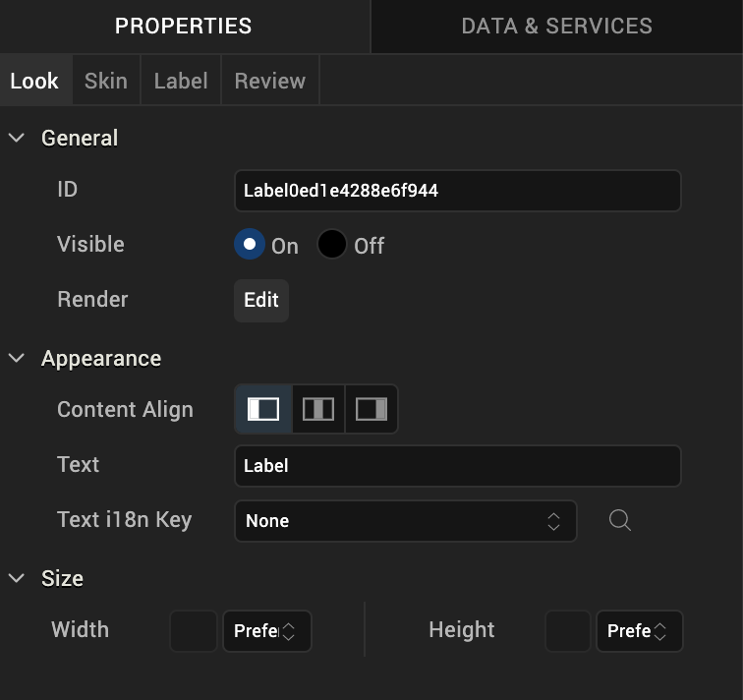Select center content alignment icon
Image resolution: width=743 pixels, height=700 pixels.
(318, 409)
